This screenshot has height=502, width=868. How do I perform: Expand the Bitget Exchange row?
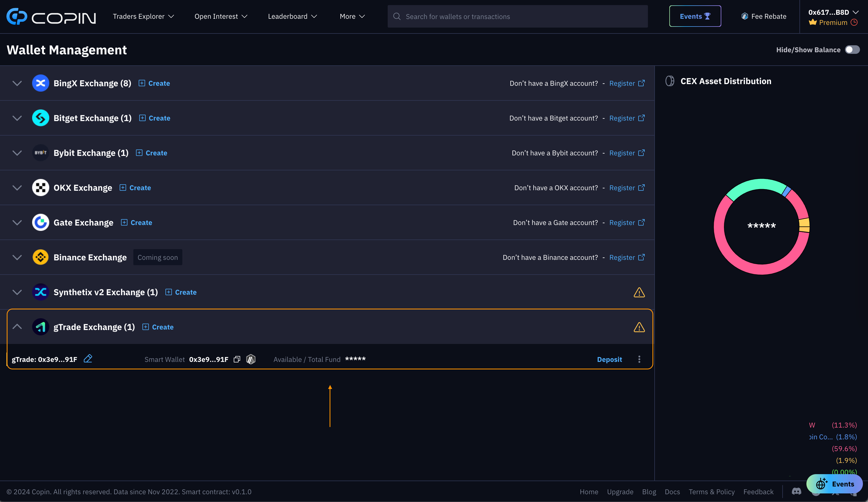pyautogui.click(x=17, y=118)
